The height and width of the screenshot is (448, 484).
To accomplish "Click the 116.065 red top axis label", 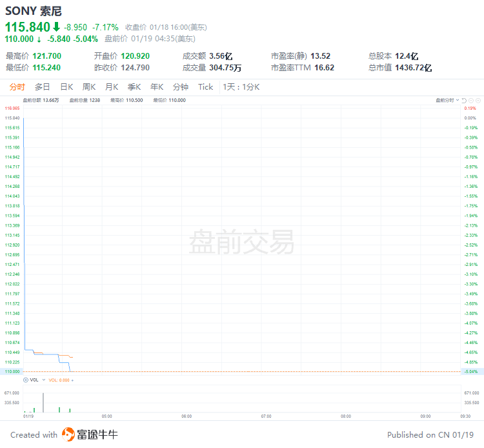I will (x=12, y=108).
